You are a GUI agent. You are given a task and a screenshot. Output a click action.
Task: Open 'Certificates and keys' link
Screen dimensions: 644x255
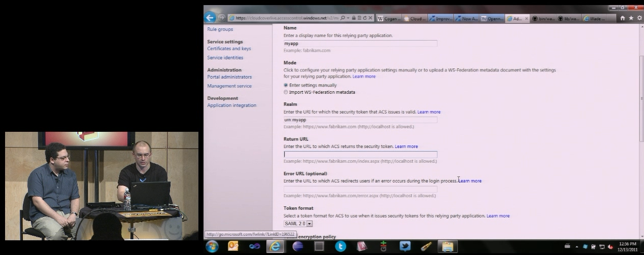coord(229,49)
